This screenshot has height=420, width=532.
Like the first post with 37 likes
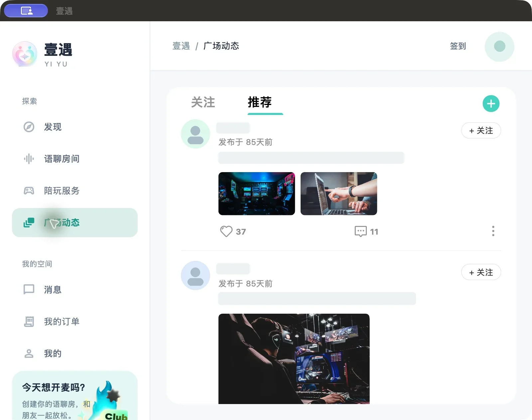[x=233, y=232]
